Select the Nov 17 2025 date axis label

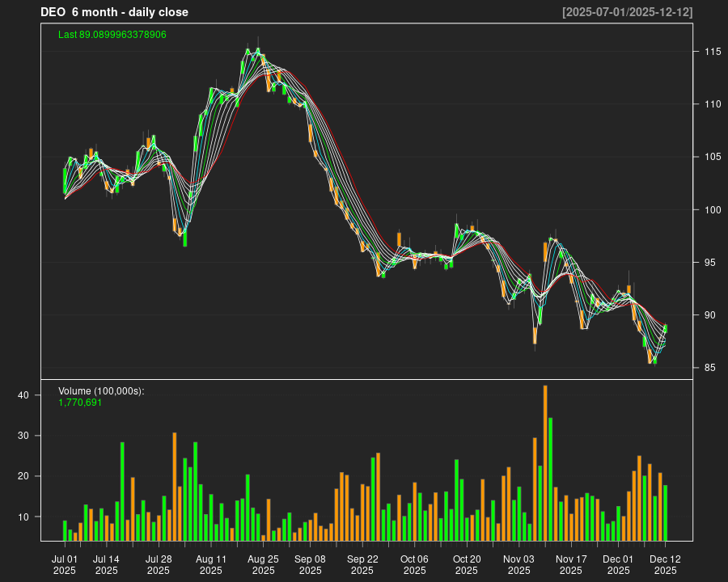click(x=570, y=564)
